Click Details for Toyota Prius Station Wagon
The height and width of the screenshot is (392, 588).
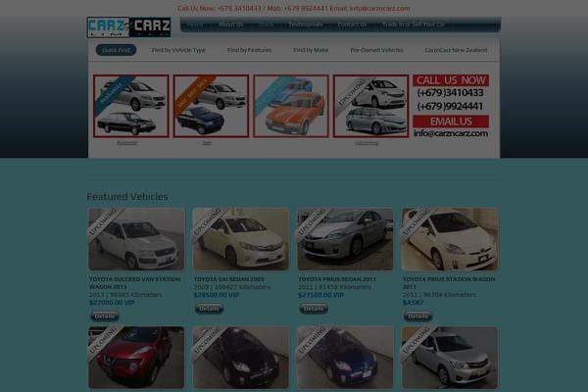417,317
